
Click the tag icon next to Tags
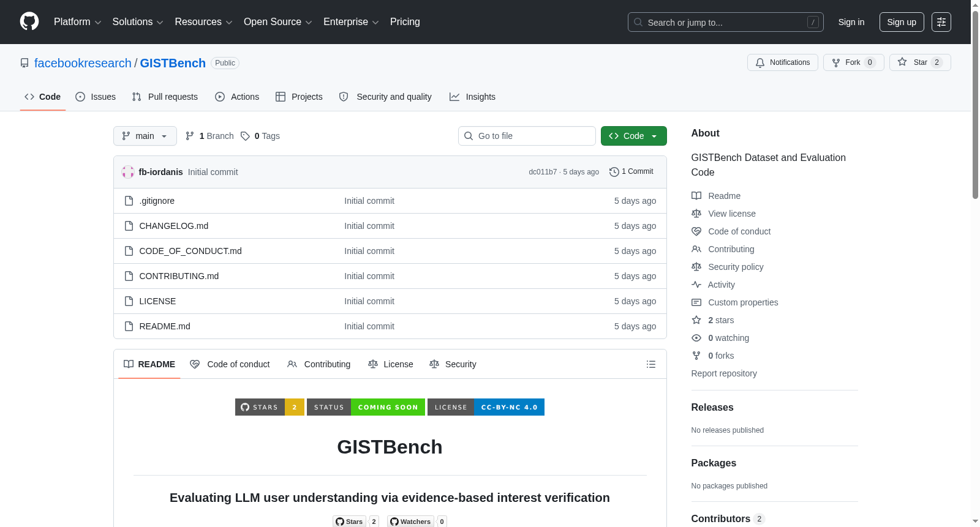point(245,136)
